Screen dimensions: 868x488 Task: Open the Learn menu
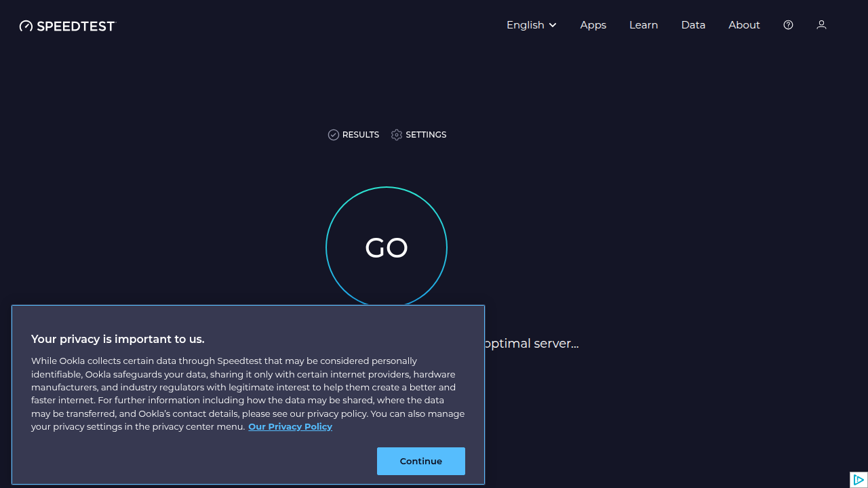click(x=644, y=25)
